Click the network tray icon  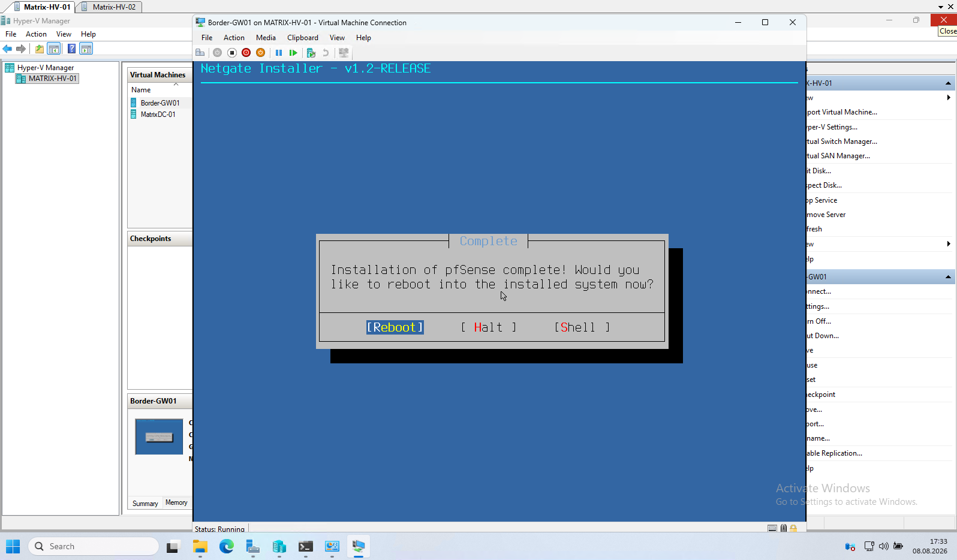tap(869, 546)
